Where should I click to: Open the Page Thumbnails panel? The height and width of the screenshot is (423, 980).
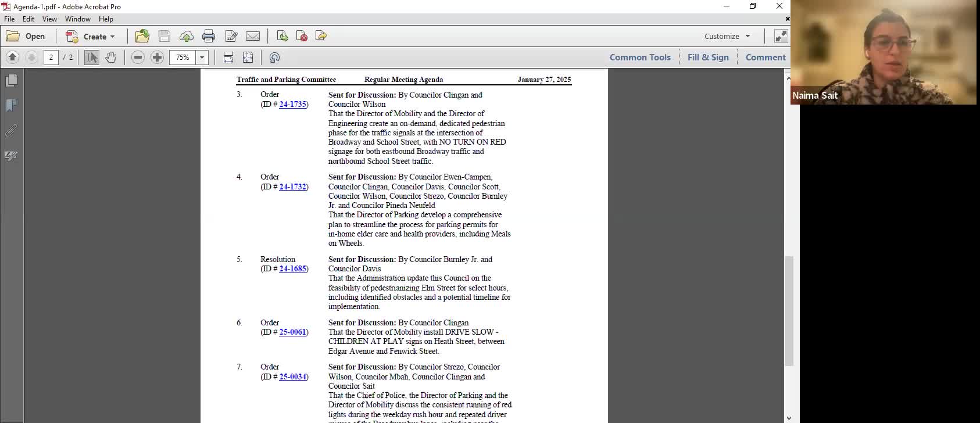click(x=11, y=80)
